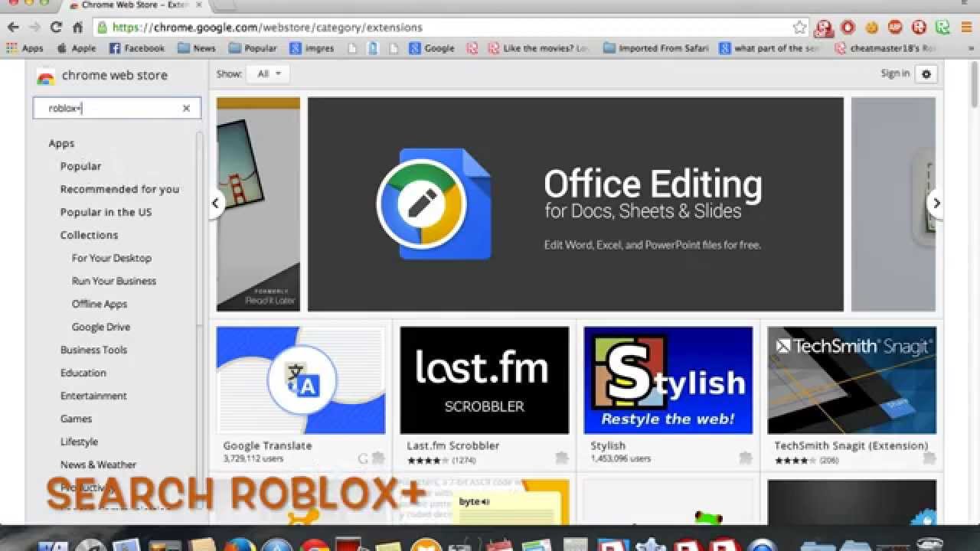Open the Chrome hamburger menu
This screenshot has height=551, width=980.
click(966, 28)
